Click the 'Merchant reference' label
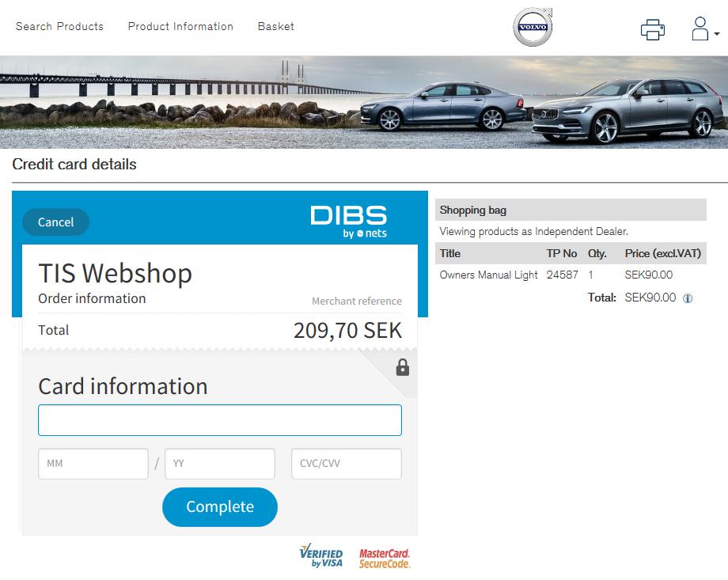Viewport: 728px width, 580px height. pyautogui.click(x=357, y=301)
